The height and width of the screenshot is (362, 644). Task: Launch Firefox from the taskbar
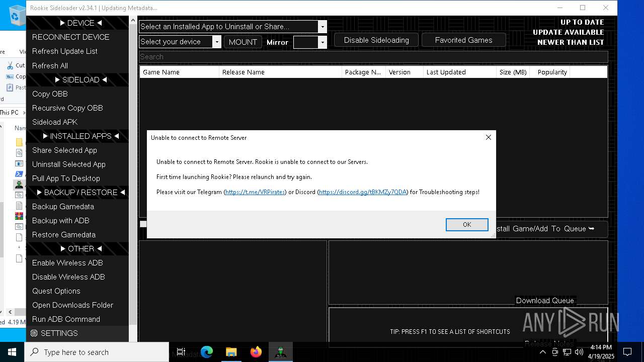point(256,352)
